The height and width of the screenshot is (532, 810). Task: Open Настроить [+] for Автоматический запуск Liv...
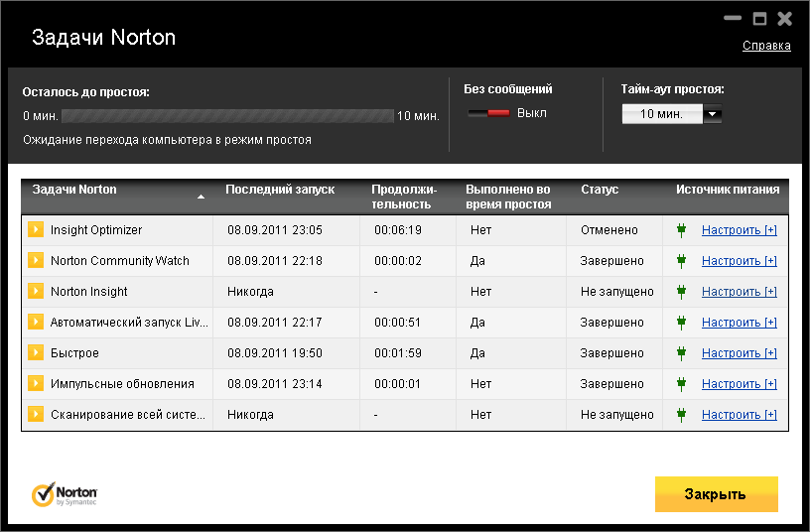click(x=740, y=323)
